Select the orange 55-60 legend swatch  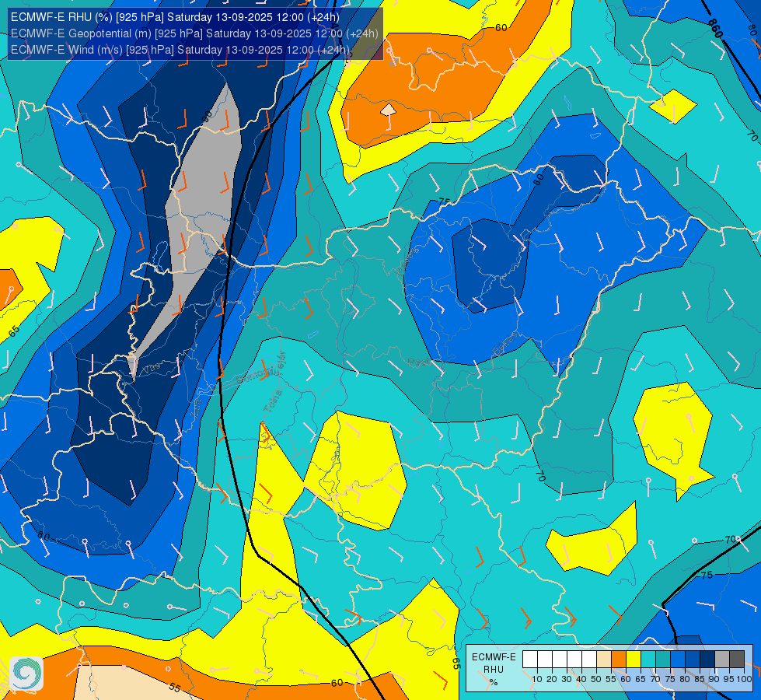point(618,660)
